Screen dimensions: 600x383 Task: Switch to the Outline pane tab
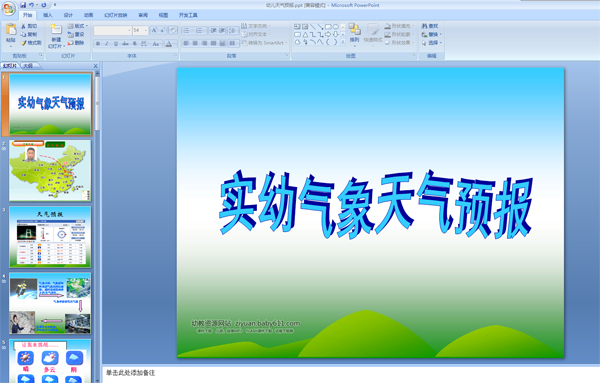click(28, 66)
